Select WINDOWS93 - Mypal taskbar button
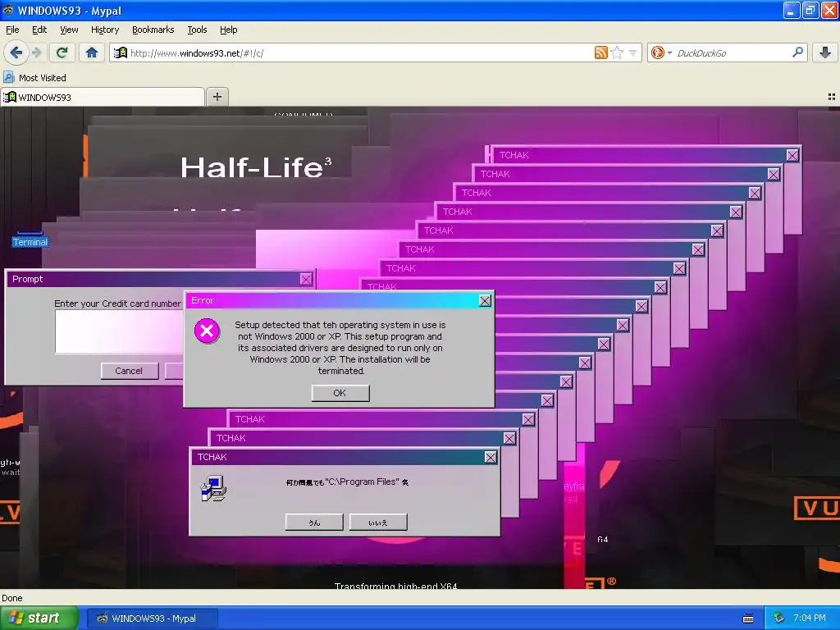The image size is (840, 630). pos(152,619)
